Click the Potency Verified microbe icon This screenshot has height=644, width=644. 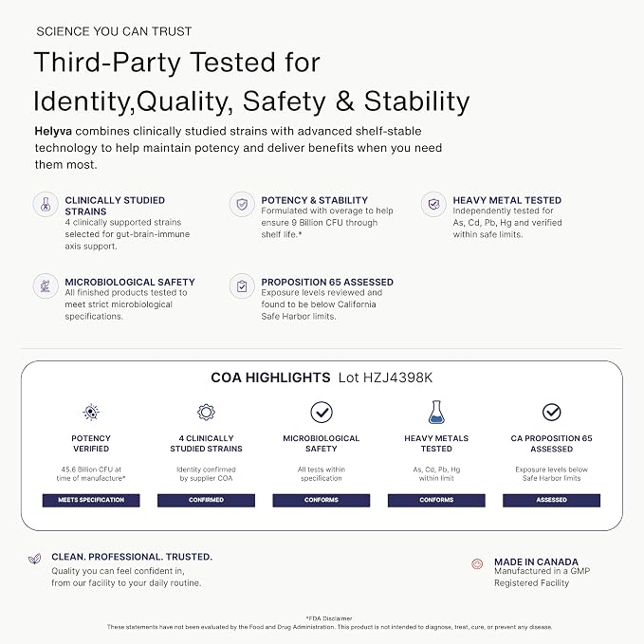coord(91,412)
